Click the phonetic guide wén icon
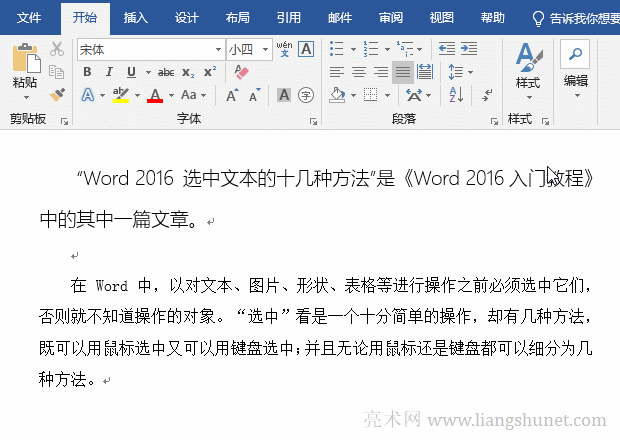This screenshot has height=440, width=620. pyautogui.click(x=284, y=49)
